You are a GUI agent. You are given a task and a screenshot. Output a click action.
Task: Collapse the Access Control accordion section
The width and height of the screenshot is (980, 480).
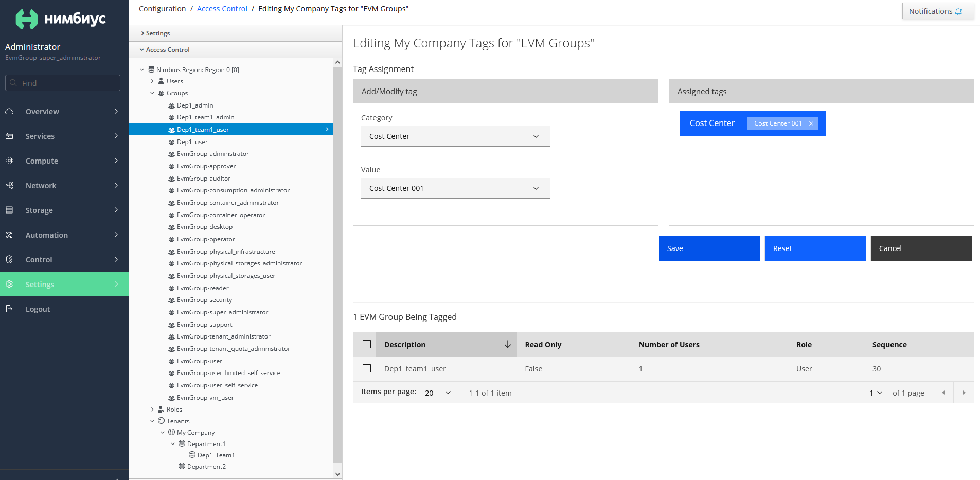[x=236, y=50]
